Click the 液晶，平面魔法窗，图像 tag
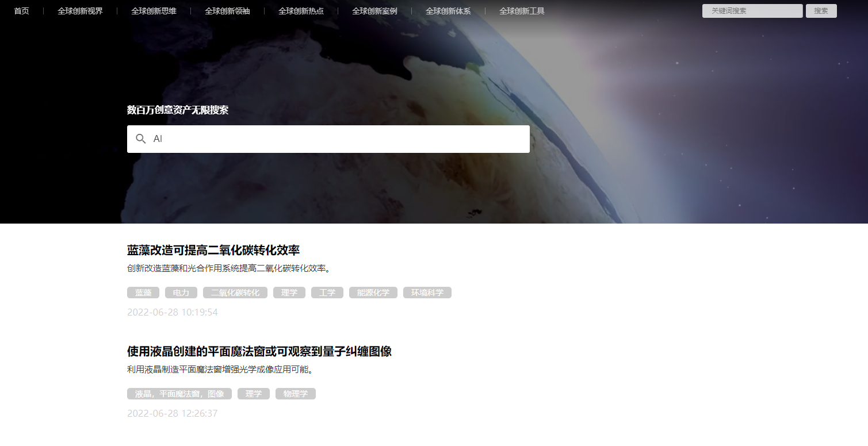The height and width of the screenshot is (446, 868). pyautogui.click(x=179, y=394)
